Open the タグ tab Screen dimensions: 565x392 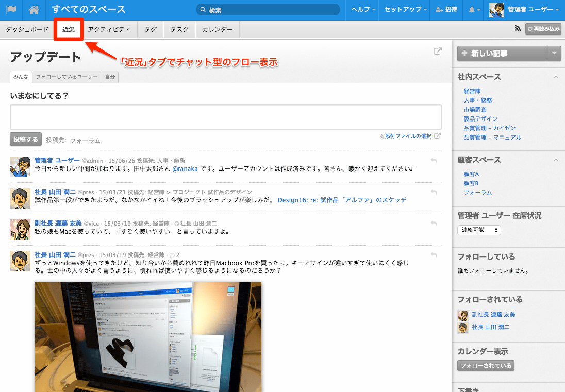coord(151,29)
